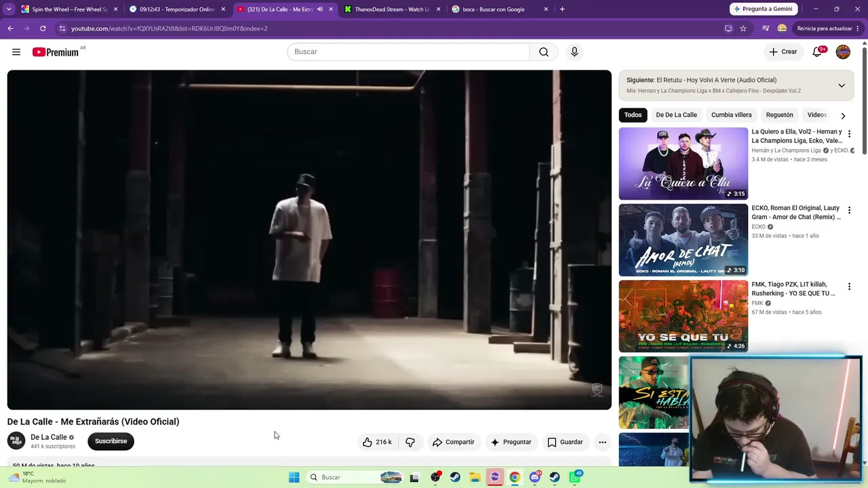Reload the current page

43,28
